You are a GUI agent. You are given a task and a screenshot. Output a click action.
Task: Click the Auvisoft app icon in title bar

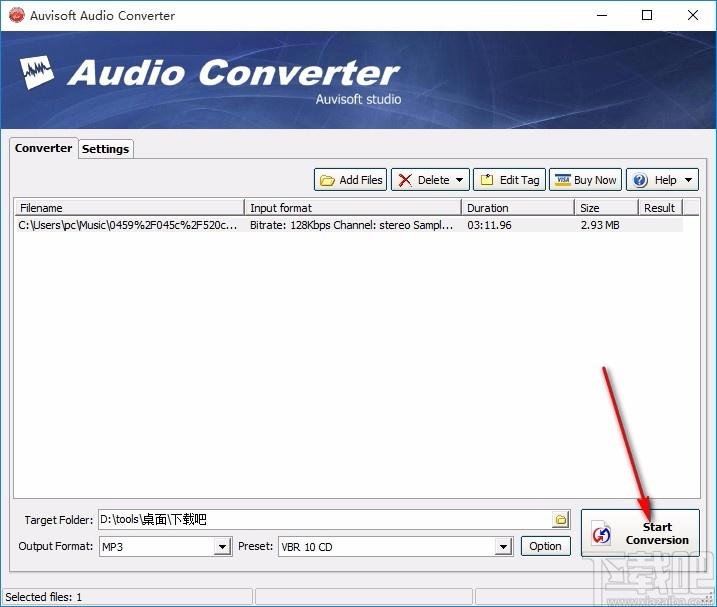[16, 15]
